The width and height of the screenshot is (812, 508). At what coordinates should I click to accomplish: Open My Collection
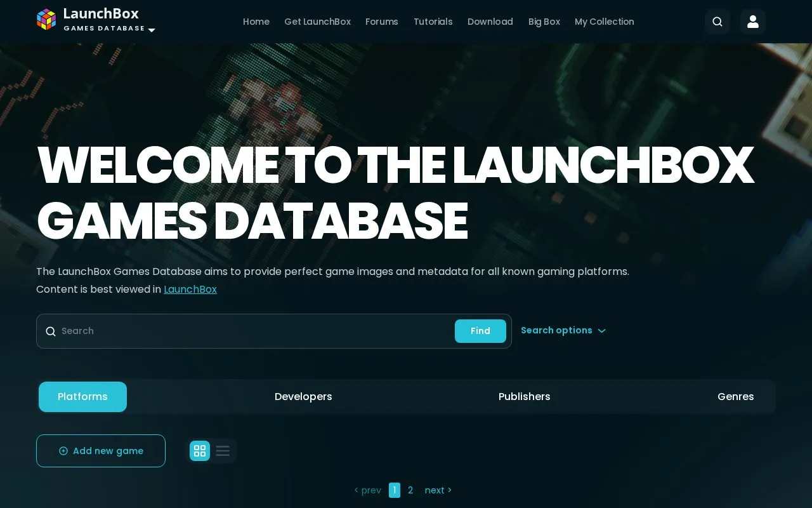click(x=605, y=22)
